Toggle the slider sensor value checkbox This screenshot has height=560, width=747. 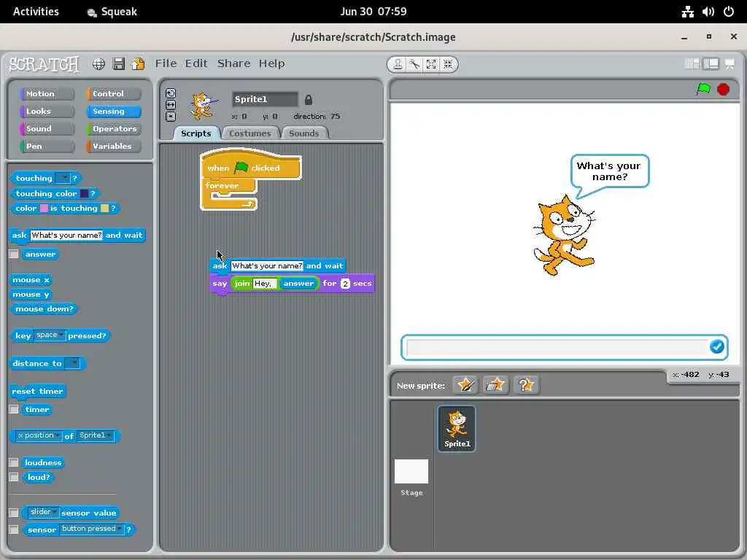(x=14, y=513)
